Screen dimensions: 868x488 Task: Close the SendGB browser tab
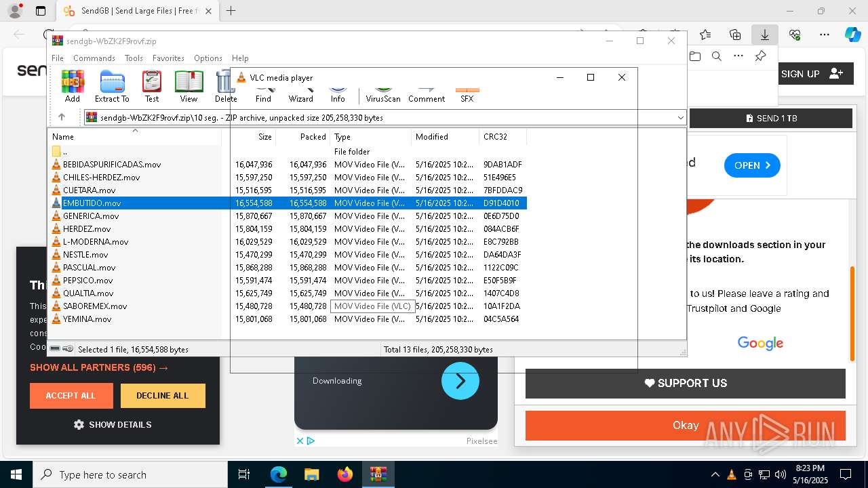pos(209,11)
